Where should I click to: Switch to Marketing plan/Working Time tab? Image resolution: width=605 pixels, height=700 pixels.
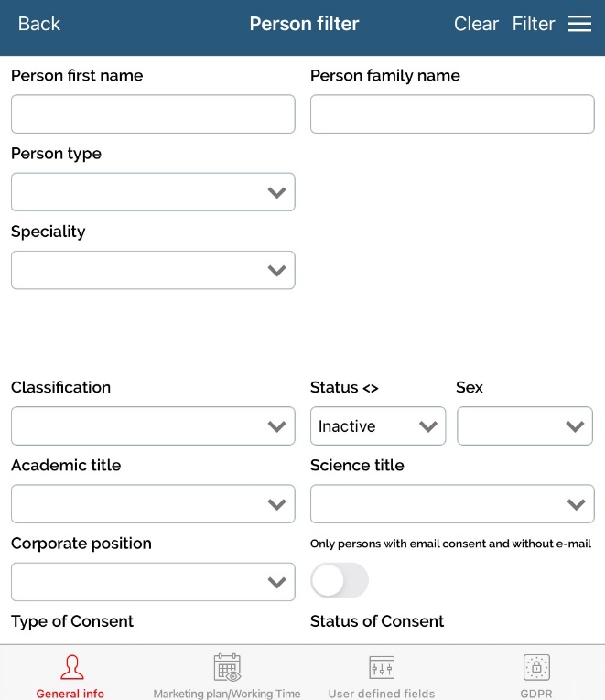[x=227, y=694]
